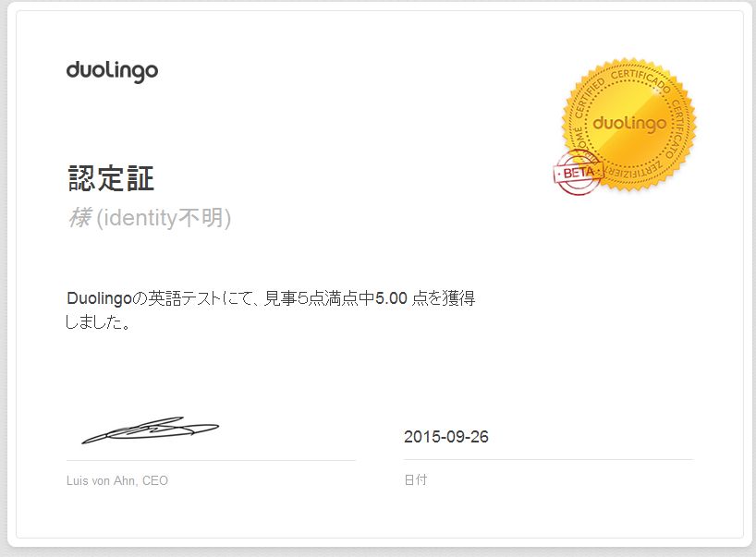756x557 pixels.
Task: Click the signature underline
Action: tap(211, 460)
